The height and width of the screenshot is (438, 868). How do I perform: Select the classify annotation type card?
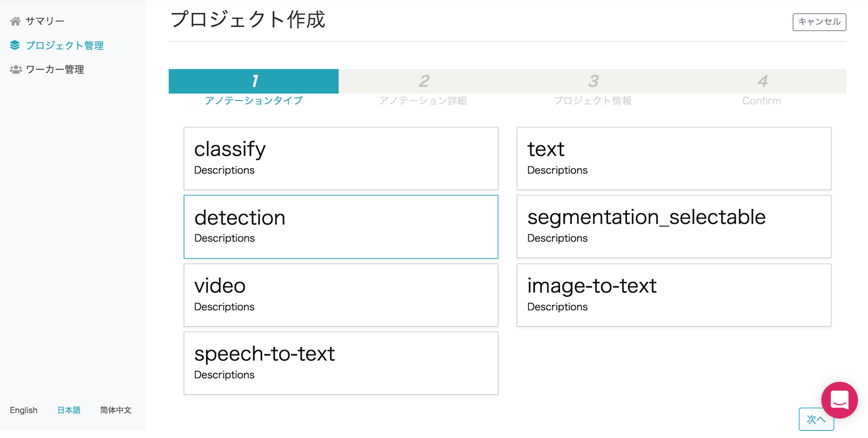(x=341, y=158)
